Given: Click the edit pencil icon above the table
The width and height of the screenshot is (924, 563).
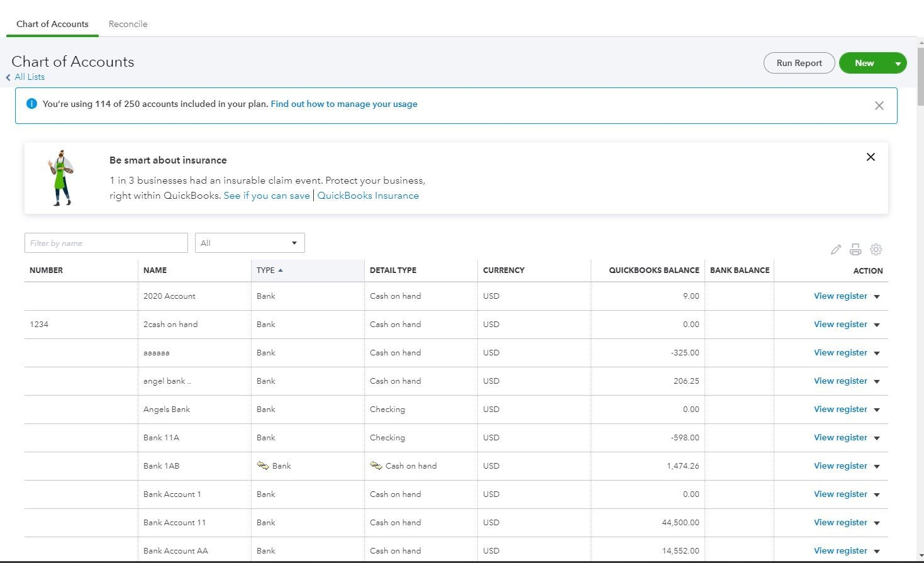Looking at the screenshot, I should (835, 249).
